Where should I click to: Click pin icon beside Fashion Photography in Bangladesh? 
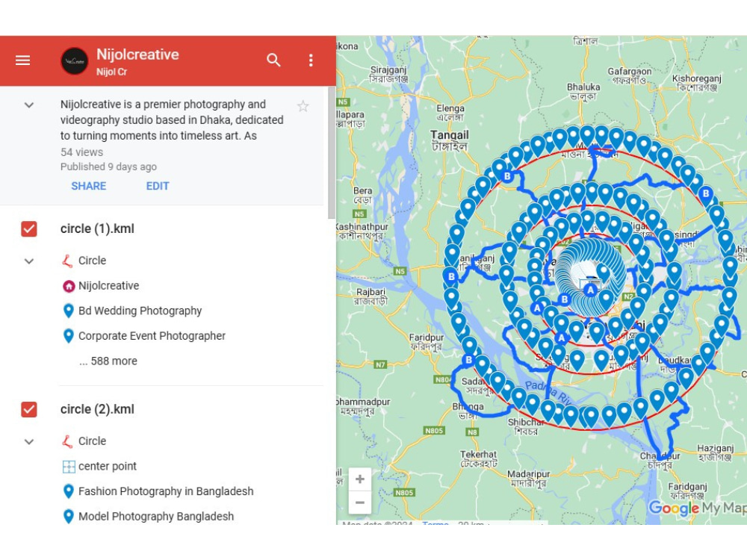pos(69,491)
